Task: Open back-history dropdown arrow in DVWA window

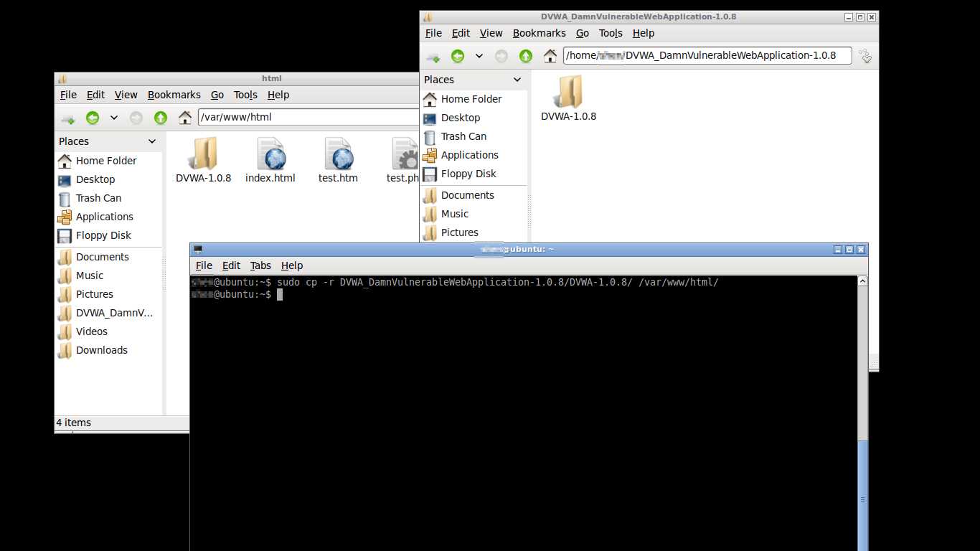Action: [x=479, y=56]
